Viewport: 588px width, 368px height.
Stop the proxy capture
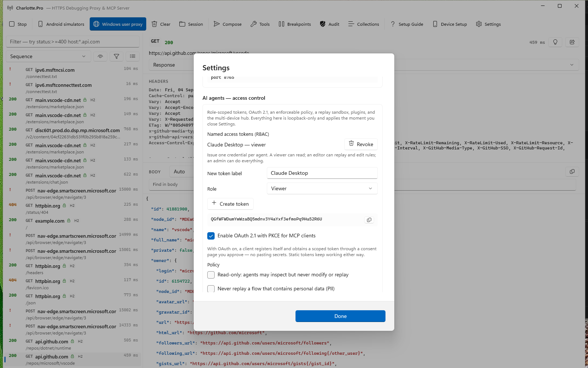coord(18,24)
